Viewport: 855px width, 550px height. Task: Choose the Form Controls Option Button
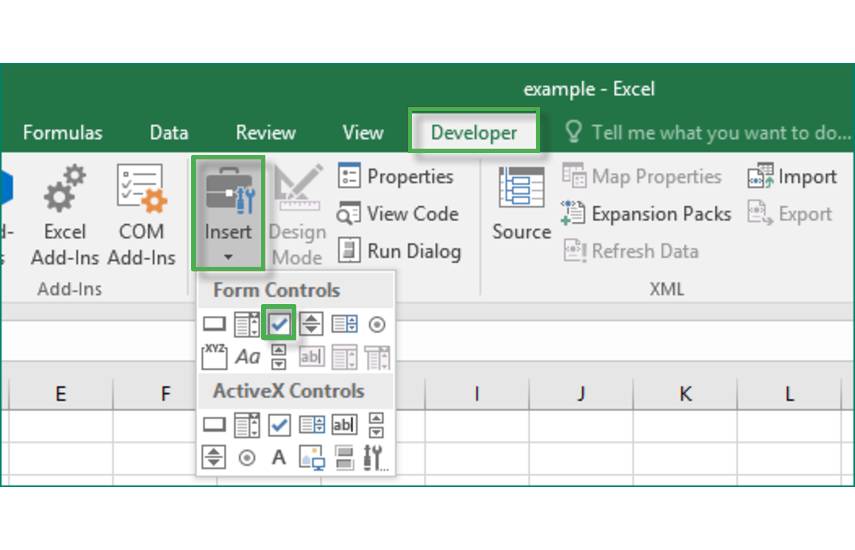(x=377, y=324)
